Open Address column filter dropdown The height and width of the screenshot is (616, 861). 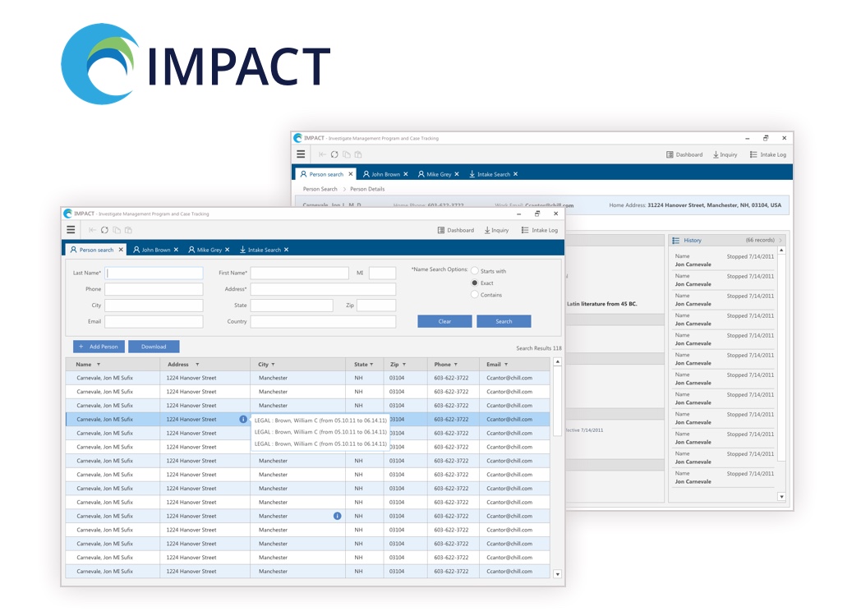pos(197,365)
